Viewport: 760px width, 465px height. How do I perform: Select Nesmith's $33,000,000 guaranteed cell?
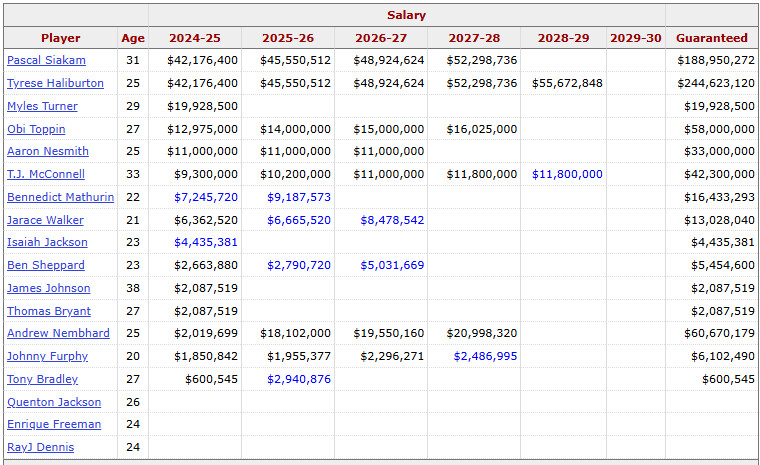[x=719, y=151]
